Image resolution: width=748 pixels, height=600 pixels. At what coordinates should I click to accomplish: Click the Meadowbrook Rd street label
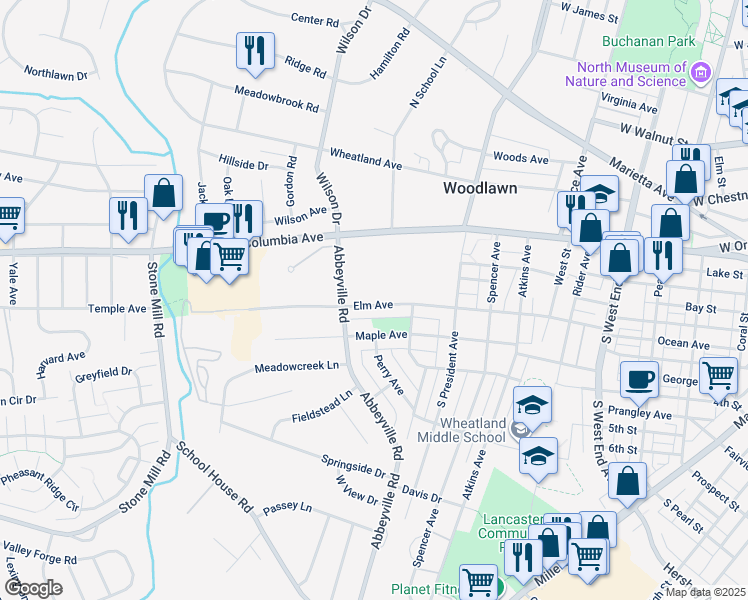(277, 99)
